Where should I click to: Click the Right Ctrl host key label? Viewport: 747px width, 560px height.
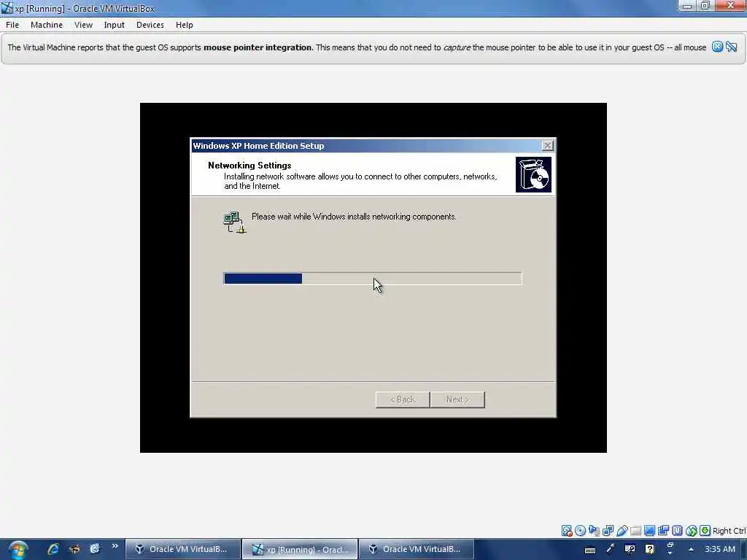(729, 531)
